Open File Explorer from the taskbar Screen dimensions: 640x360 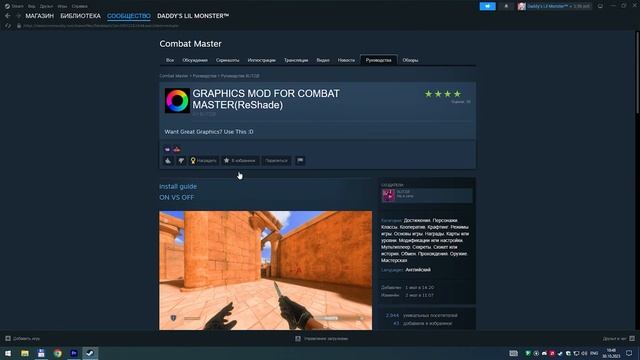[25, 353]
